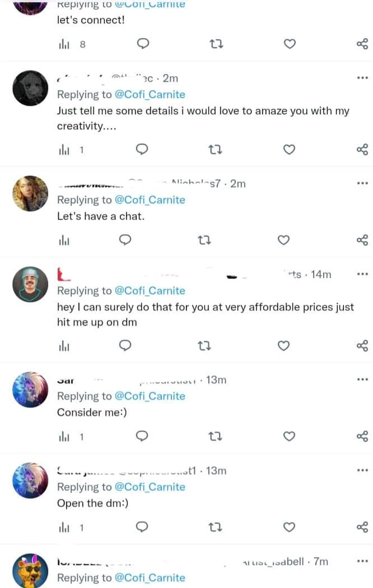Viewport: 373px width, 588px height.
Task: Open the more options menu on Nicholas7's reply
Action: click(362, 183)
